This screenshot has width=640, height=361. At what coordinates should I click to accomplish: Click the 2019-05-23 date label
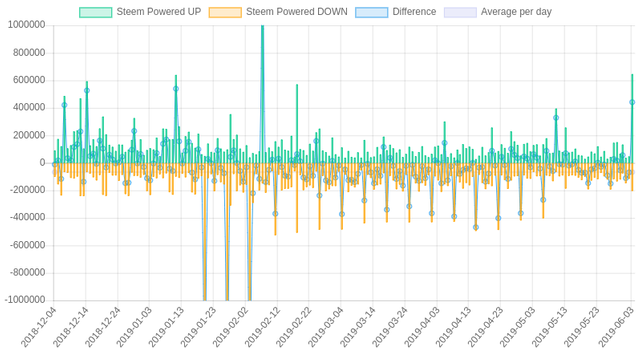tap(581, 327)
